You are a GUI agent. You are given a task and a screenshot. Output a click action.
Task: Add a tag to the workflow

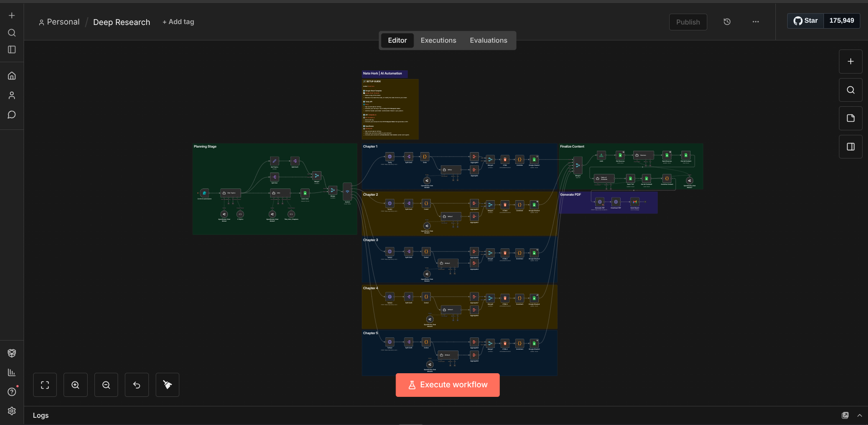(178, 21)
